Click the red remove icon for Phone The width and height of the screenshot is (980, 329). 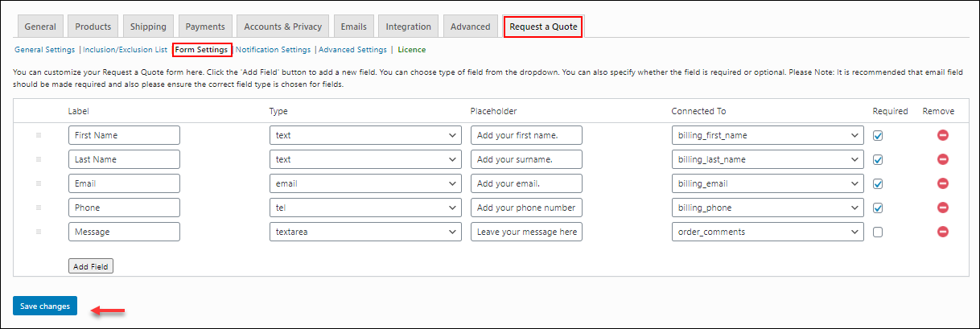(943, 208)
